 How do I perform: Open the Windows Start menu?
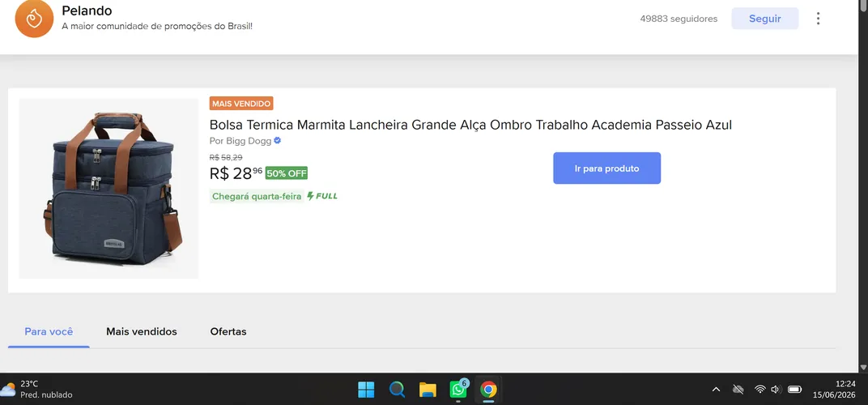pyautogui.click(x=366, y=390)
